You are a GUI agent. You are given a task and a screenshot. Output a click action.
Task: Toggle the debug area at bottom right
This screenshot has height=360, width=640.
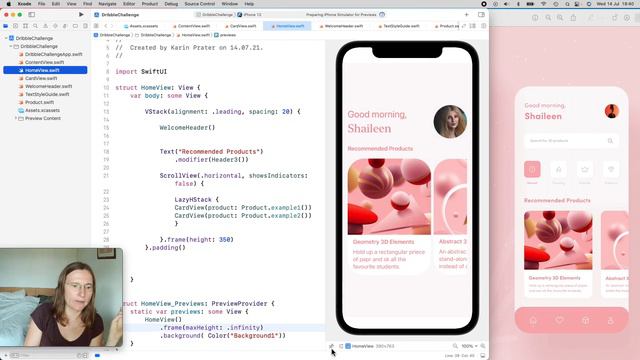[482, 356]
